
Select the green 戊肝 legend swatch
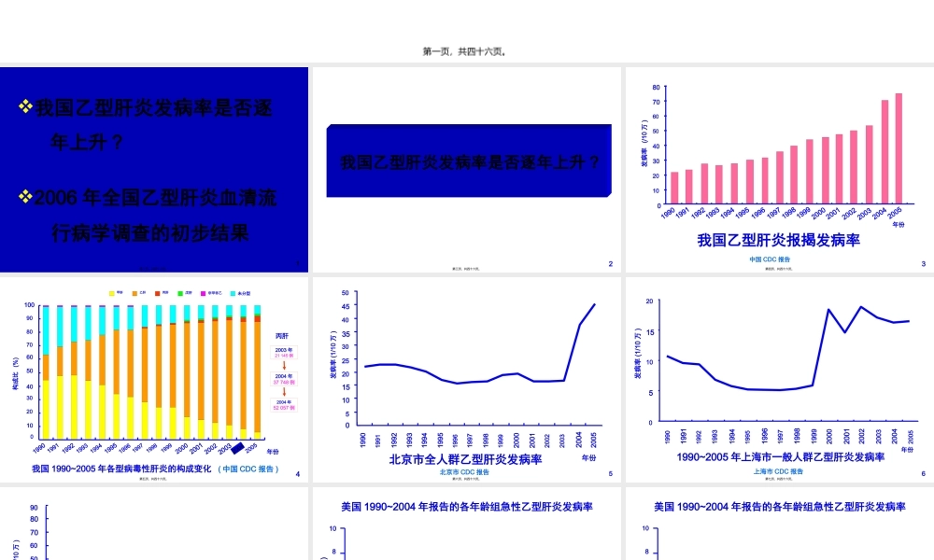[178, 294]
